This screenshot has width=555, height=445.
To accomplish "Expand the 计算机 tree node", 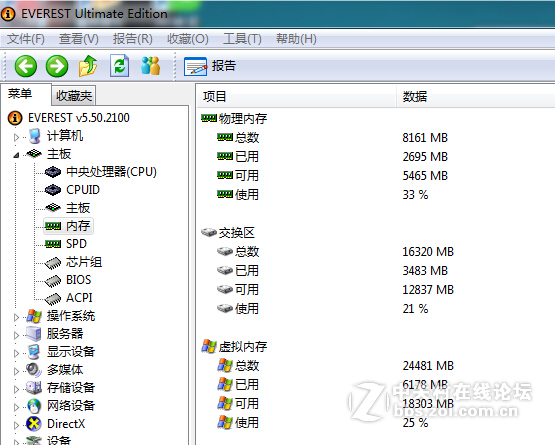I will click(16, 137).
